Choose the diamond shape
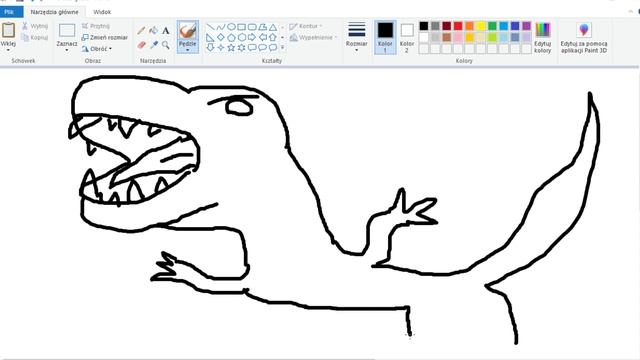Image resolution: width=640 pixels, height=360 pixels. [221, 38]
